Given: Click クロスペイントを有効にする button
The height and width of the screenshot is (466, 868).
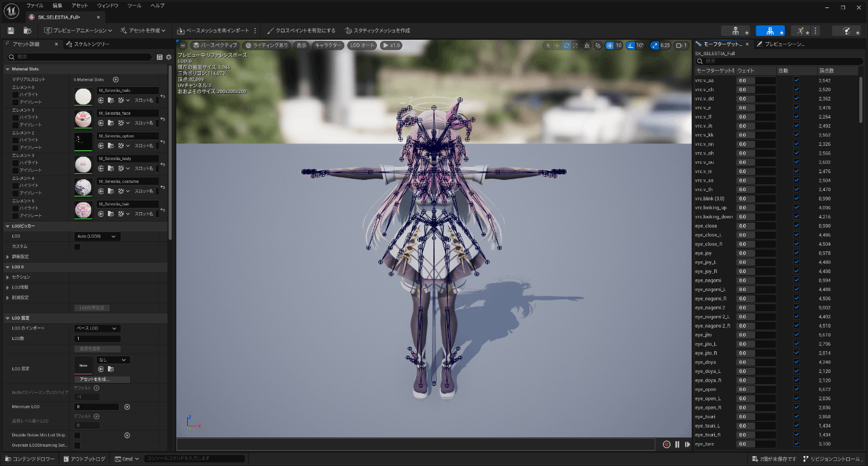Looking at the screenshot, I should point(301,30).
